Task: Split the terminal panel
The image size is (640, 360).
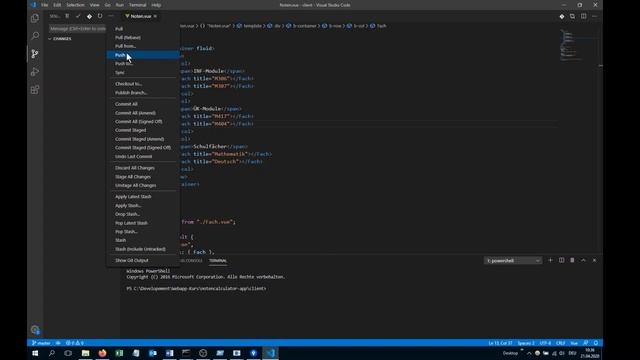Action: [x=561, y=260]
